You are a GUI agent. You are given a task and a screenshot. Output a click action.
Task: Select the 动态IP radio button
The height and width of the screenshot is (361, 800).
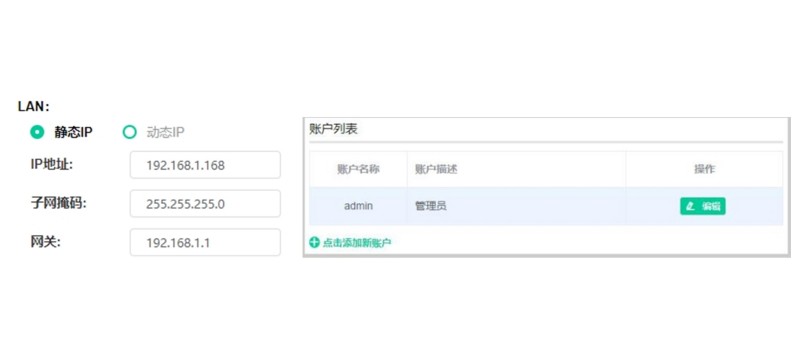[x=130, y=133]
